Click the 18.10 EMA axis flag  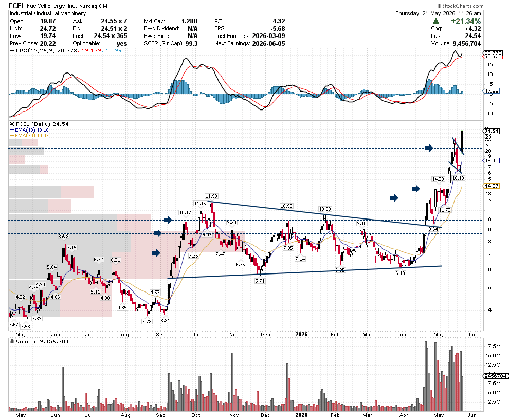(x=491, y=161)
